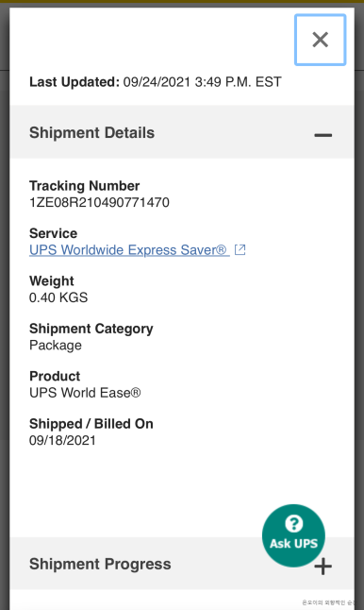Click the question mark icon in Ask UPS

tap(293, 523)
